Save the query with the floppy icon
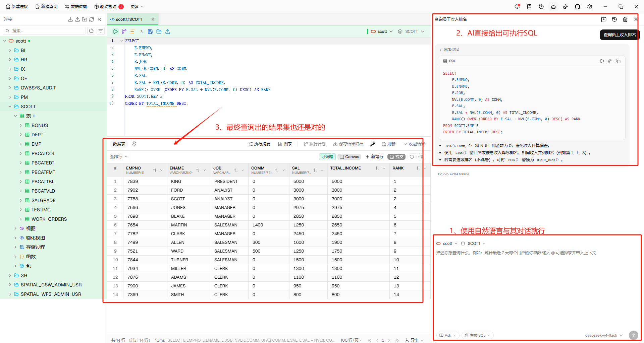The width and height of the screenshot is (644, 343). [x=150, y=31]
